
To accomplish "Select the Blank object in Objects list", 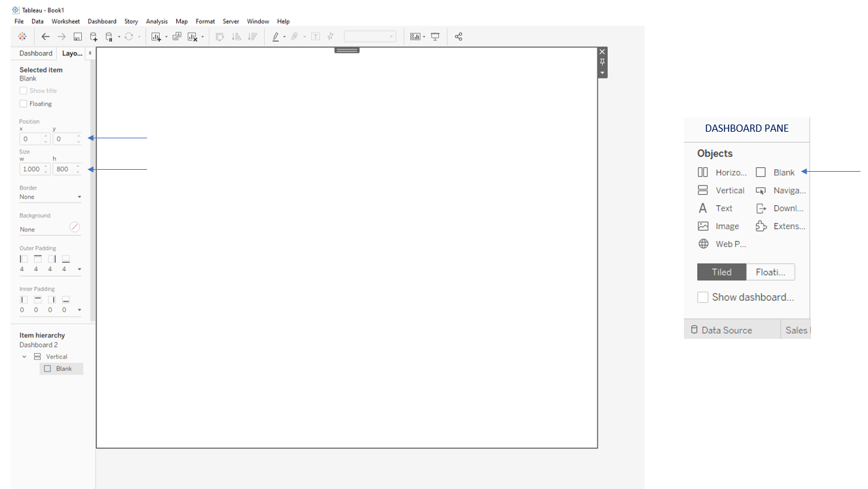I will click(x=775, y=172).
